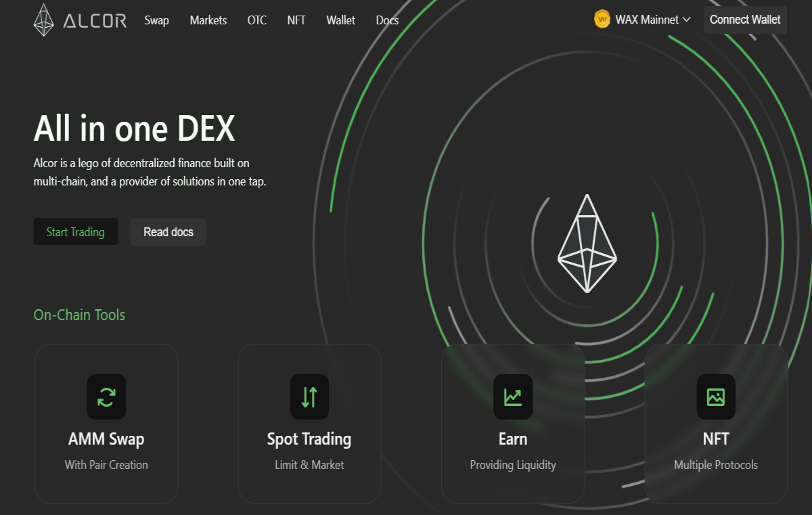Click the Start Trading button

click(76, 231)
